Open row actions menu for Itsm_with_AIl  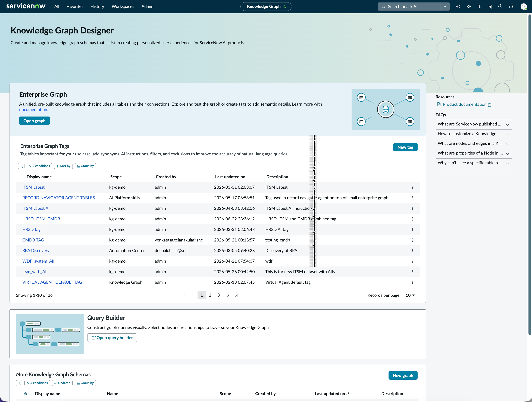pos(412,272)
